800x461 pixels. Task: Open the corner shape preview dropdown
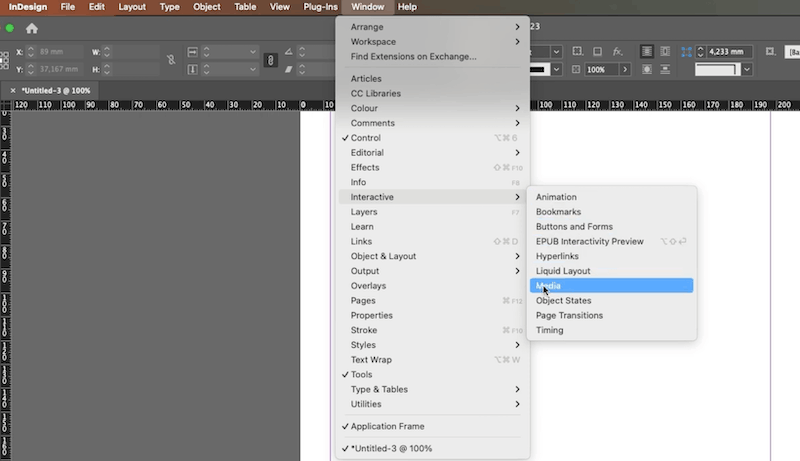pos(747,69)
